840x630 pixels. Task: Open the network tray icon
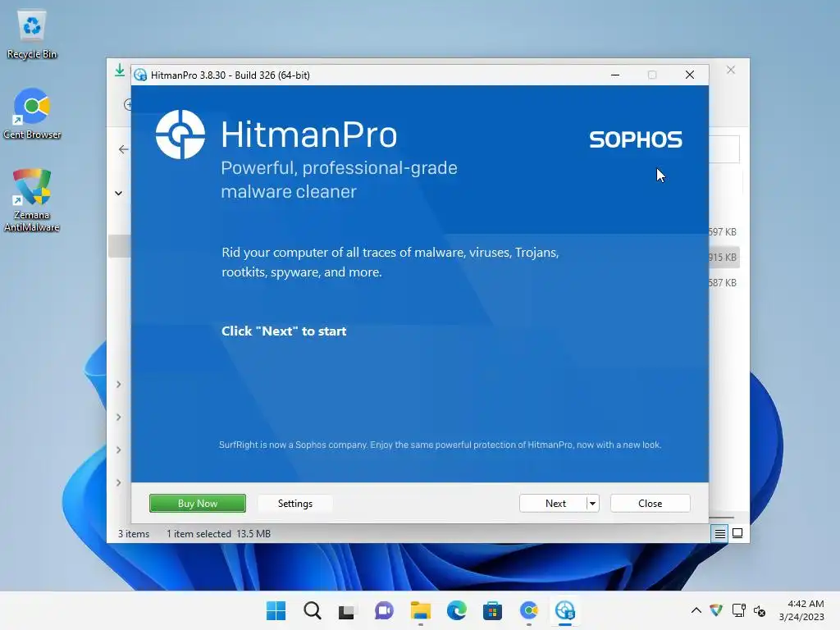click(x=739, y=610)
